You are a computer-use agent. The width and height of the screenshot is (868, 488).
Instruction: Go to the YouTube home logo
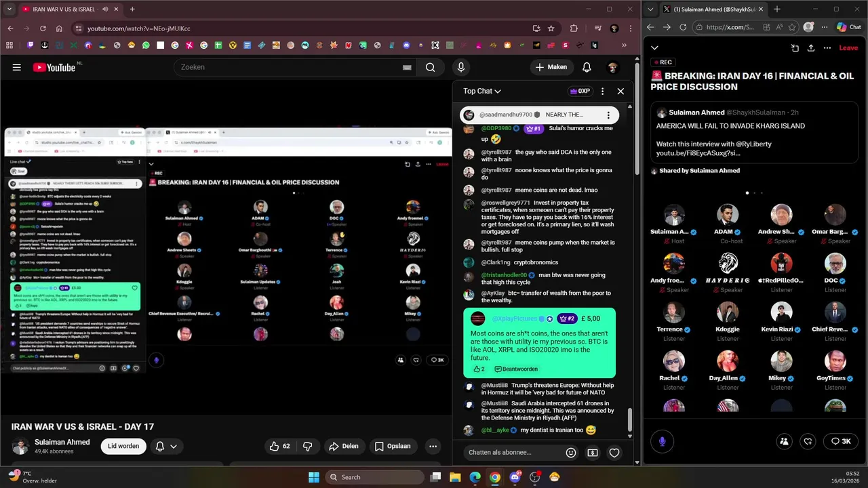(x=54, y=67)
